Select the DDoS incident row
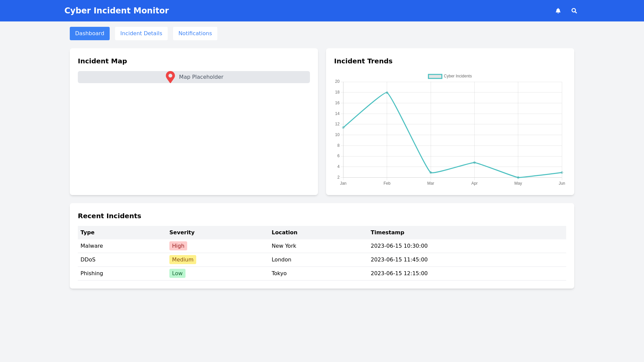644x362 pixels. pyautogui.click(x=88, y=260)
